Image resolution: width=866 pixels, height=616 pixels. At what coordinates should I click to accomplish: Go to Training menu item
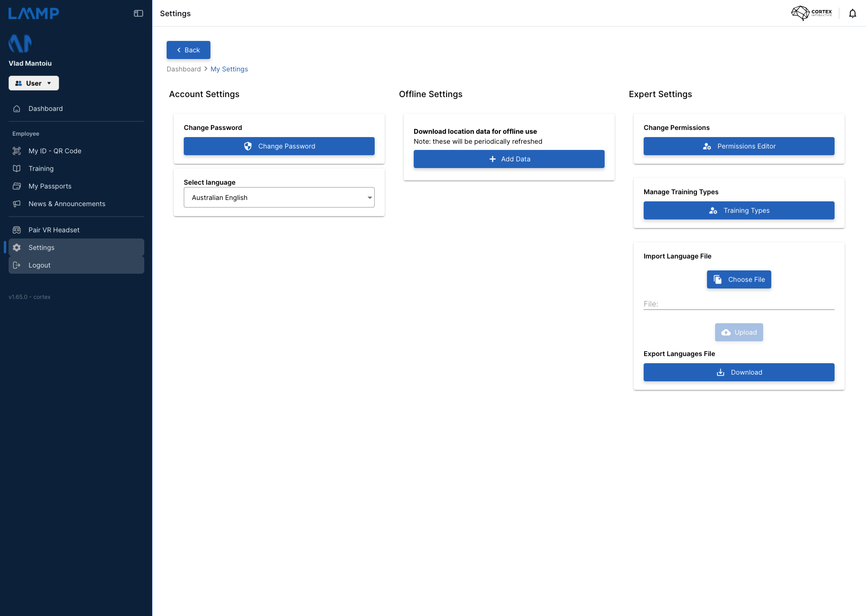[x=76, y=169]
